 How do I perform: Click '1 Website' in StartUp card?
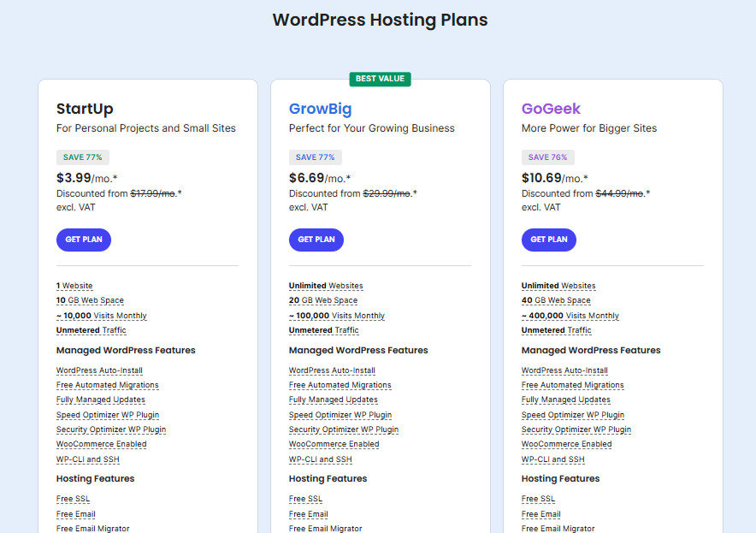[x=74, y=286]
